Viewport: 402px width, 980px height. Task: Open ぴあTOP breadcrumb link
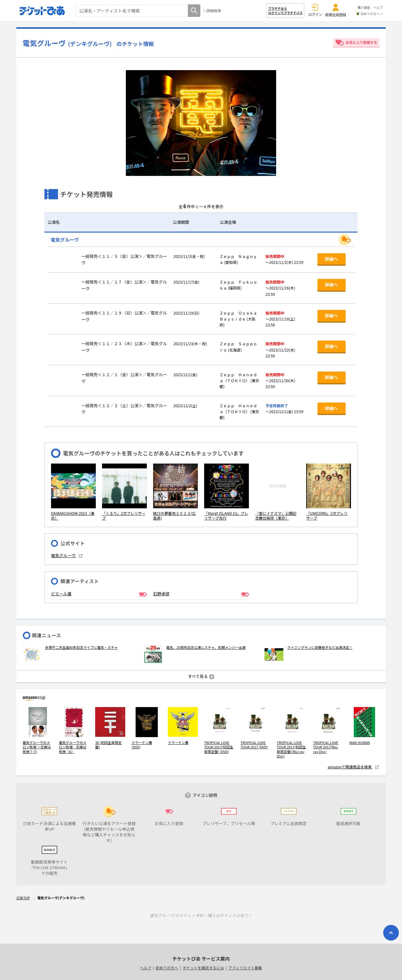[x=23, y=898]
